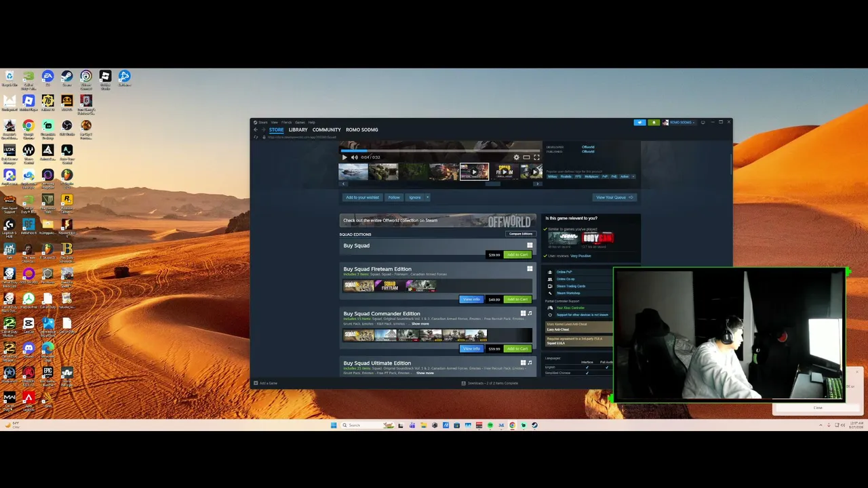Go forward in Steam navigation

263,129
